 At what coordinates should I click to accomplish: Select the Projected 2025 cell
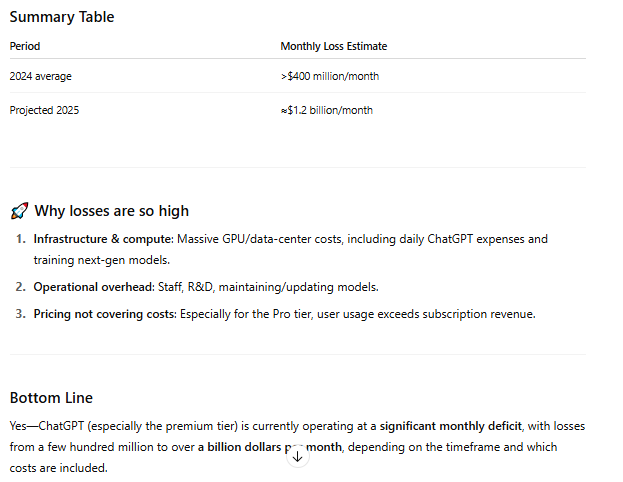(x=44, y=110)
